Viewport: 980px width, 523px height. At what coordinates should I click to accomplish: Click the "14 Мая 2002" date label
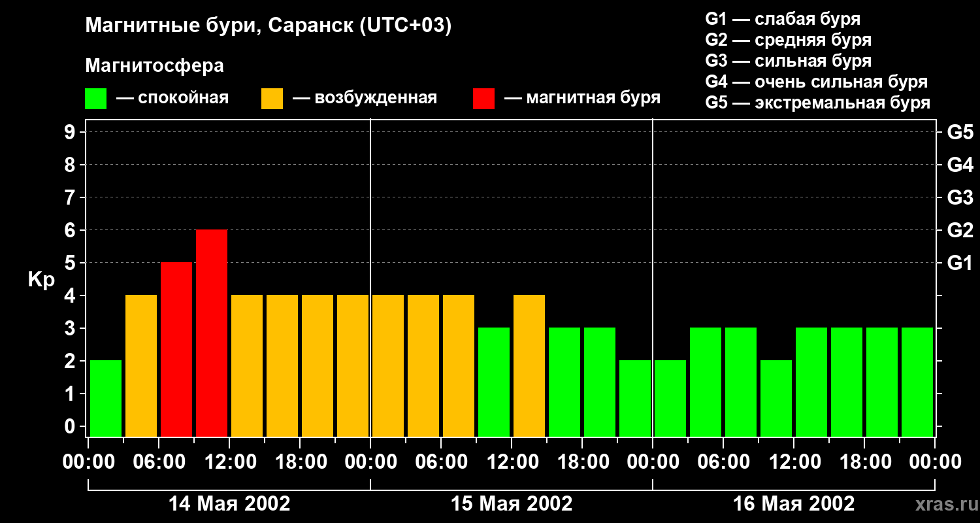coord(229,504)
